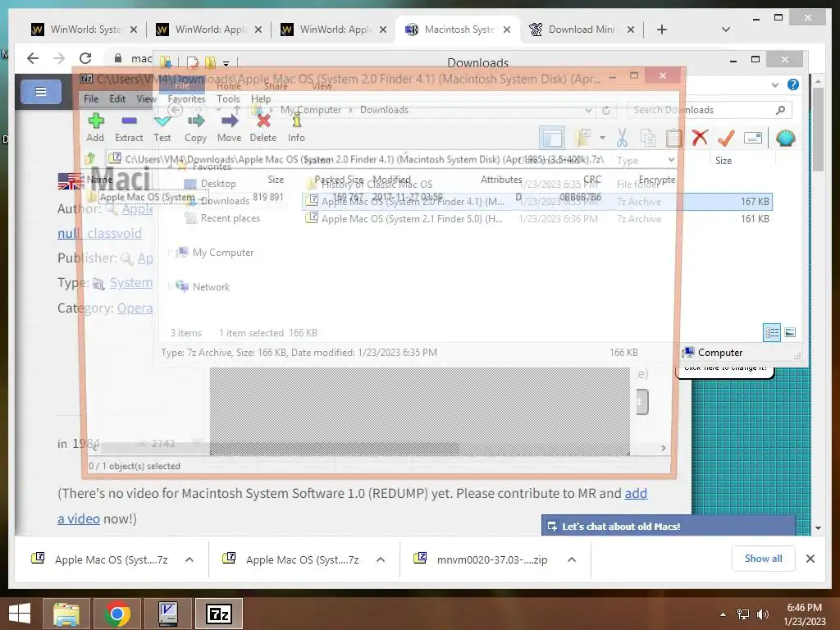Click 7-Zip horizontal scrollbar right arrow
This screenshot has width=840, height=630.
point(663,448)
